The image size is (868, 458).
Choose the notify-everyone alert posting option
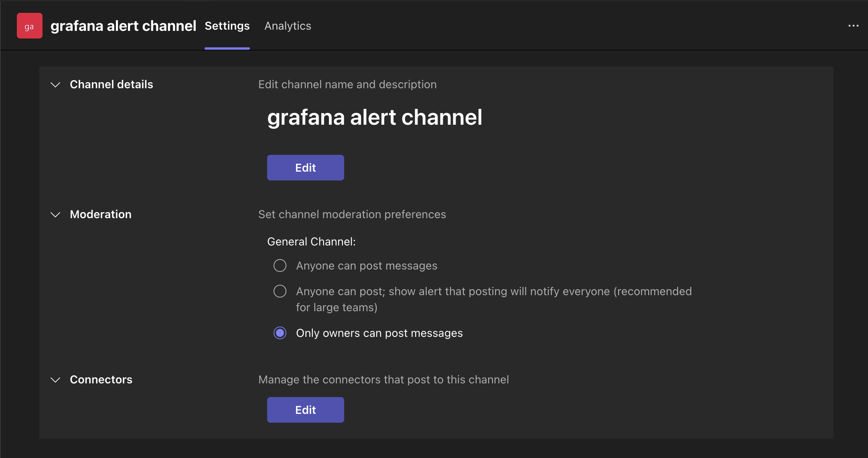(280, 291)
